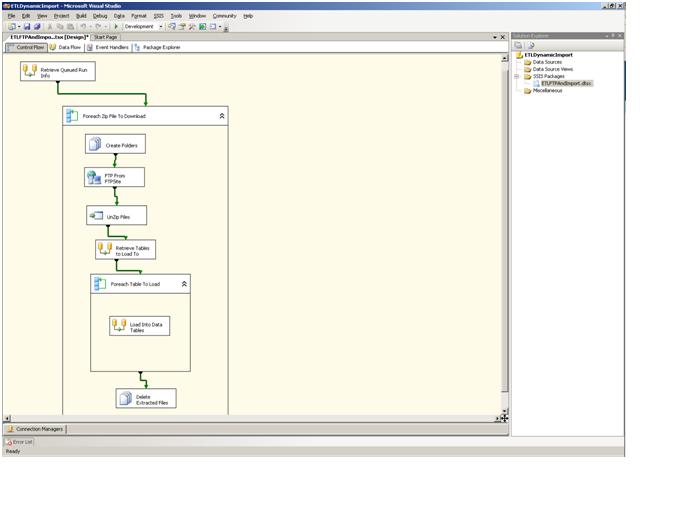Viewport: 700px width, 525px height.
Task: Collapse the Foreach Zip File To Download container
Action: tap(221, 116)
